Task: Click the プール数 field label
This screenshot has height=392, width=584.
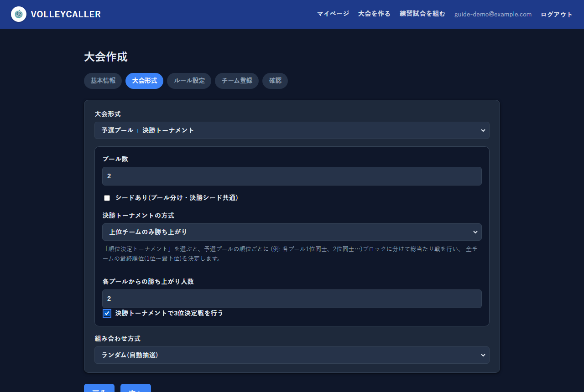Action: [115, 159]
